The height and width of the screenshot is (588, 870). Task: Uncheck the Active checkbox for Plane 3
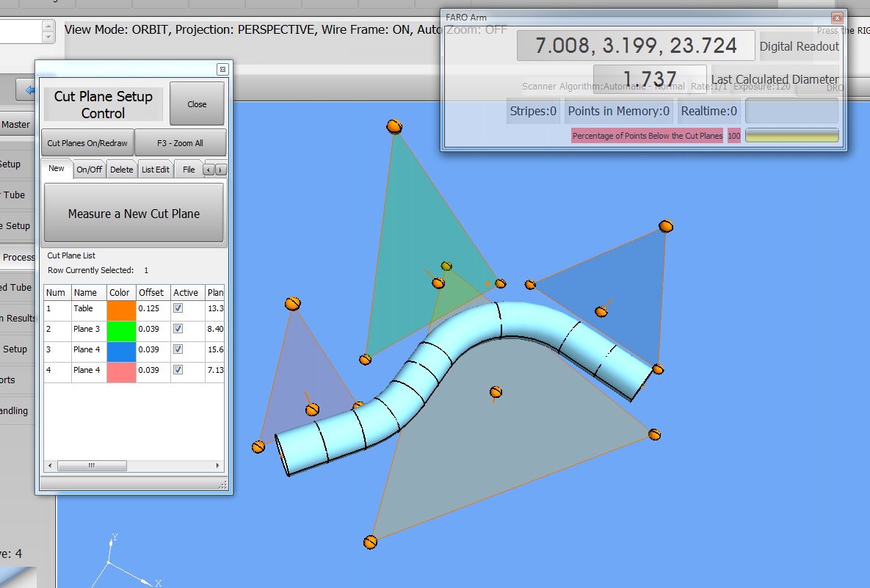[x=178, y=329]
